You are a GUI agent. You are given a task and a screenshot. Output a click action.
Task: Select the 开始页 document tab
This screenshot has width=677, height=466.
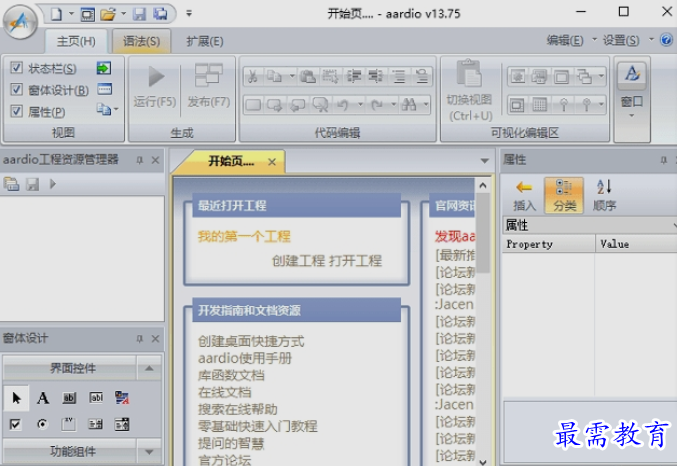tap(231, 162)
